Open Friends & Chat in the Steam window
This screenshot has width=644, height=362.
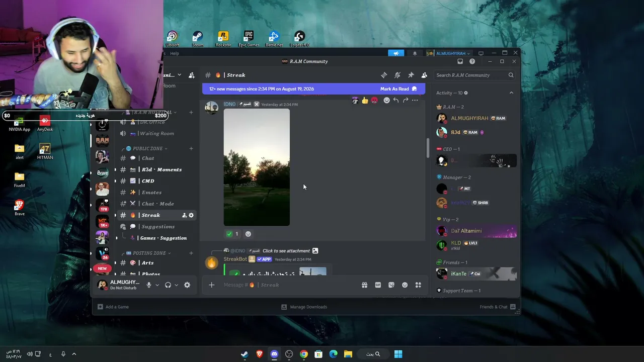(498, 307)
